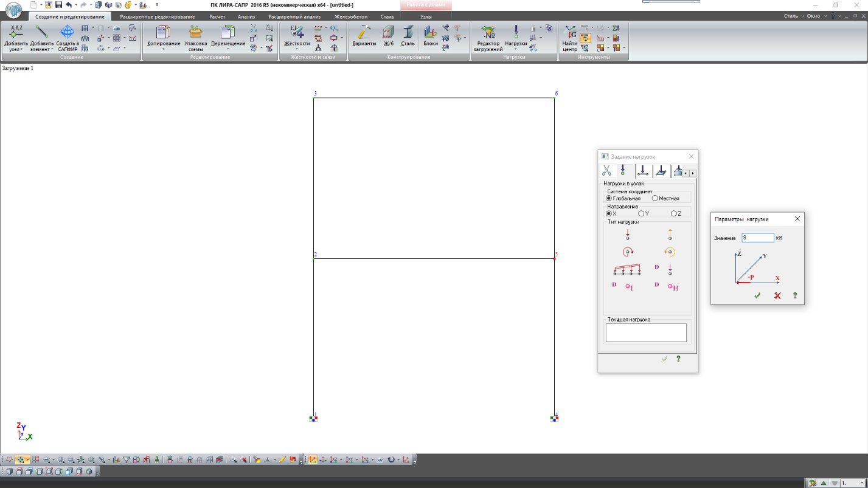Select clockwise red moment load type
The width and height of the screenshot is (868, 488).
point(628,252)
